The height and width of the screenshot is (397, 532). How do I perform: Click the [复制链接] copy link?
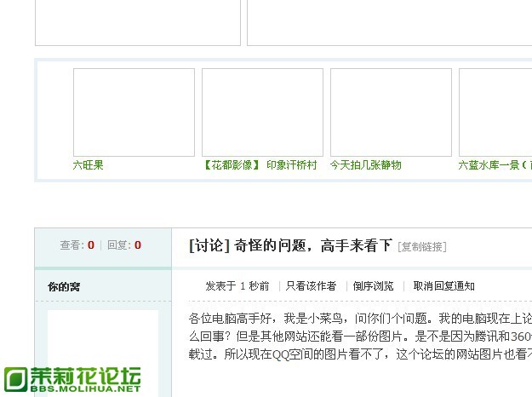point(422,246)
